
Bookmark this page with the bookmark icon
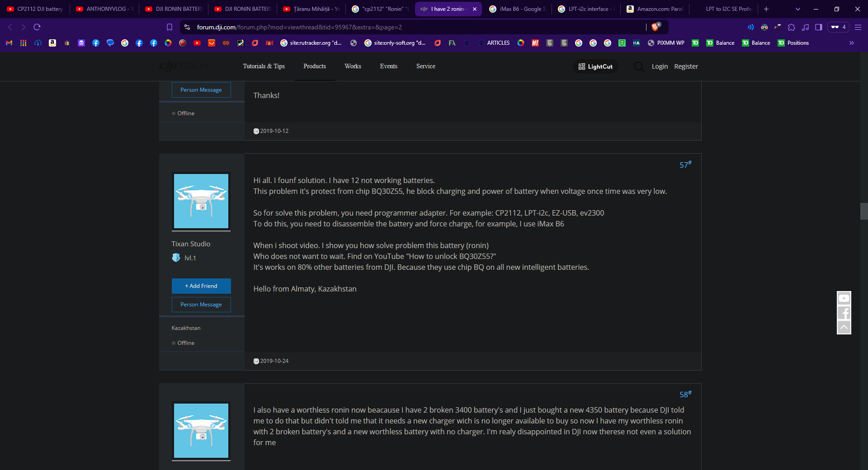tap(170, 27)
